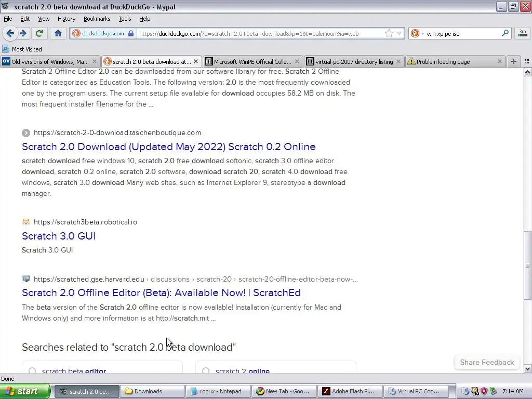The width and height of the screenshot is (532, 399).
Task: Close the Old versions of Windows tab
Action: 95,61
